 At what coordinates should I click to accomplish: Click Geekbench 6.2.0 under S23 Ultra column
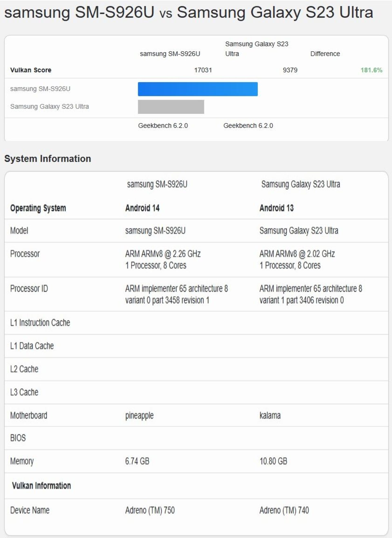(x=248, y=126)
